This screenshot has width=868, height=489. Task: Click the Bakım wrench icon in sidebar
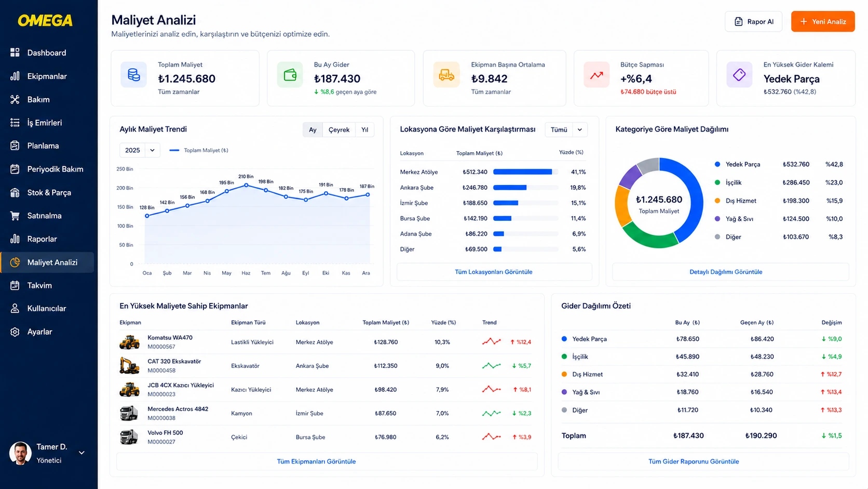[x=15, y=99]
